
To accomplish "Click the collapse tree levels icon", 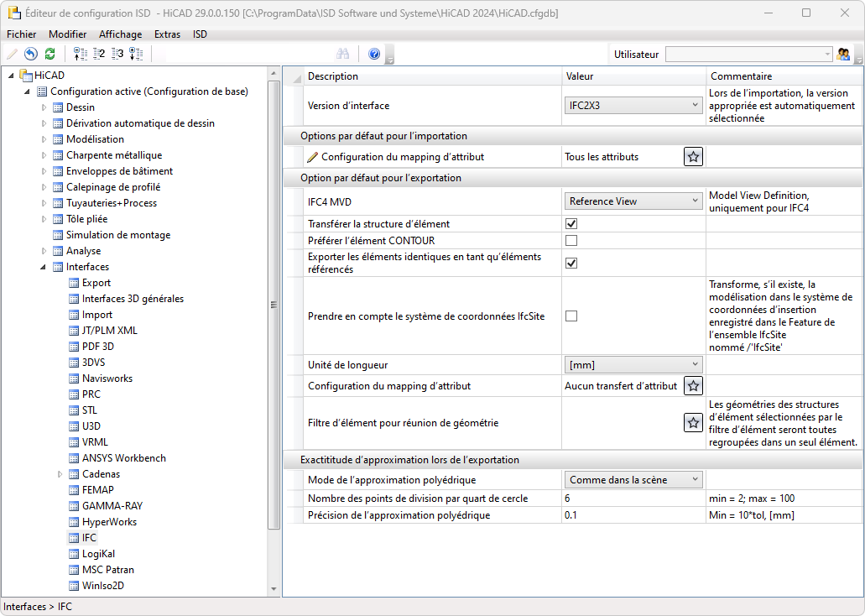I will [81, 55].
